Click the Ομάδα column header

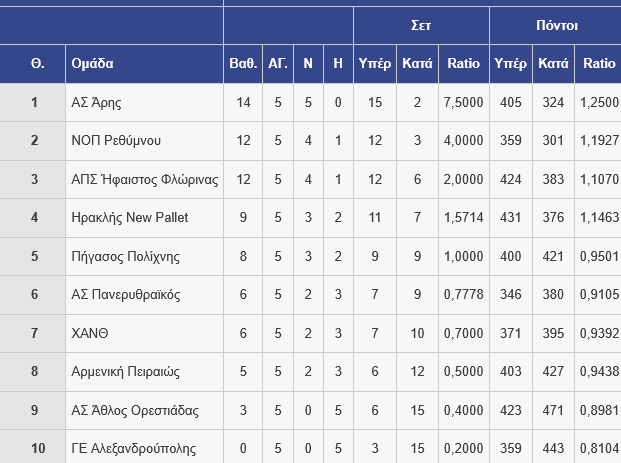click(93, 63)
